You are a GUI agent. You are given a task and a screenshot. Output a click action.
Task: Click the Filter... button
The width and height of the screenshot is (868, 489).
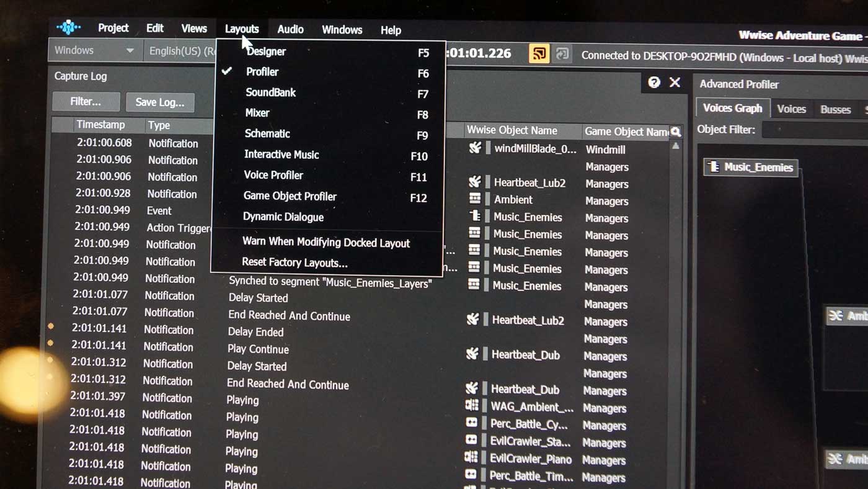point(86,101)
